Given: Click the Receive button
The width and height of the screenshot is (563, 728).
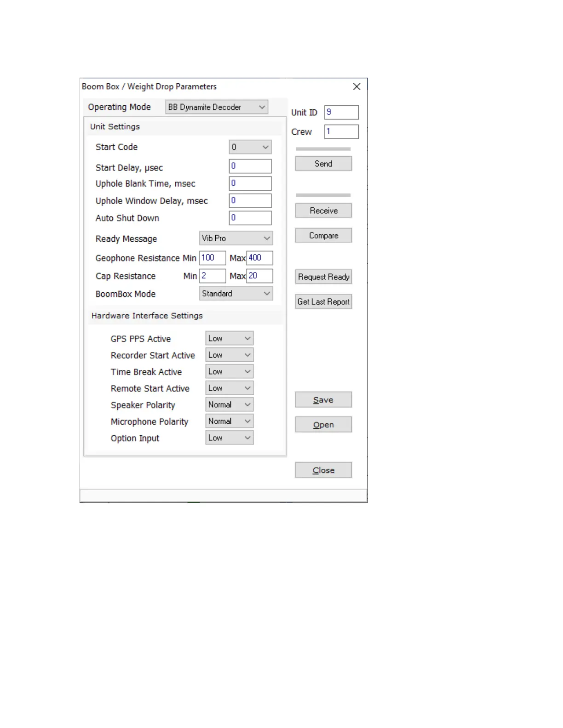Looking at the screenshot, I should (323, 210).
